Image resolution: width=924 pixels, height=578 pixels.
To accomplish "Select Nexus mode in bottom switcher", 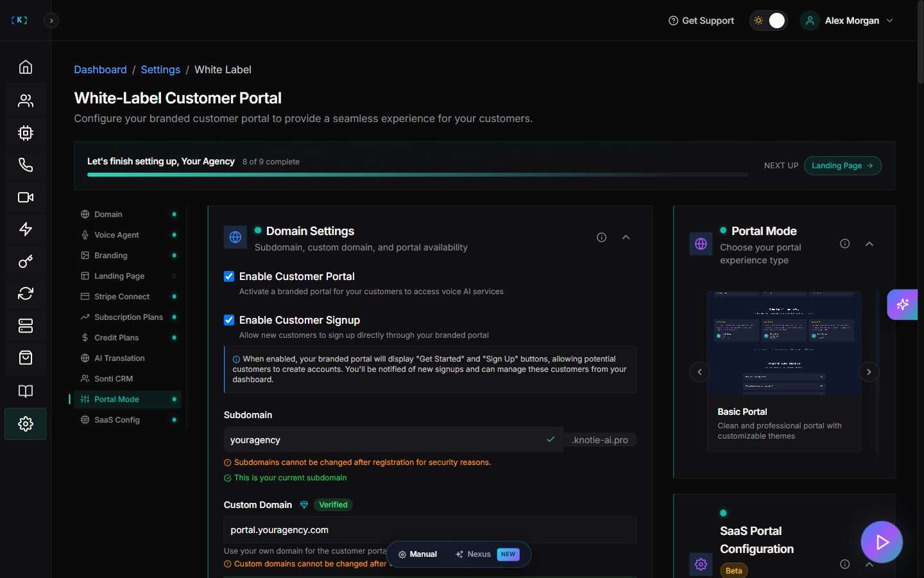I will 487,554.
